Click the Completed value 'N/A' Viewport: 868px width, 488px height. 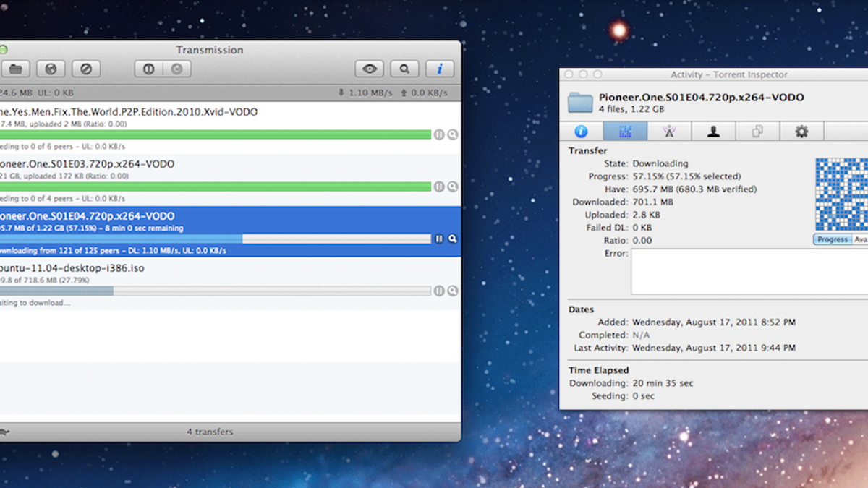coord(641,335)
